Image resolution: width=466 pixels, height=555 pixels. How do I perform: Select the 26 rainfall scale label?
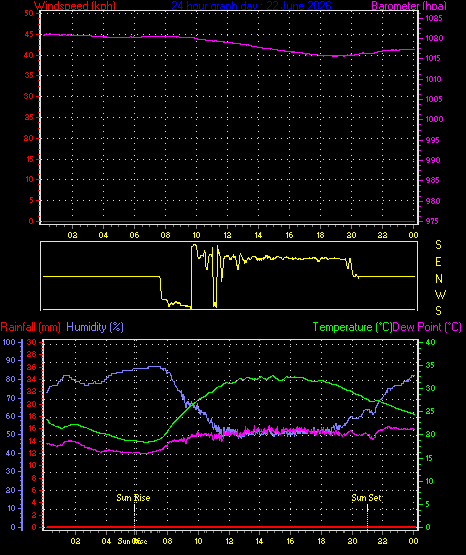32,367
